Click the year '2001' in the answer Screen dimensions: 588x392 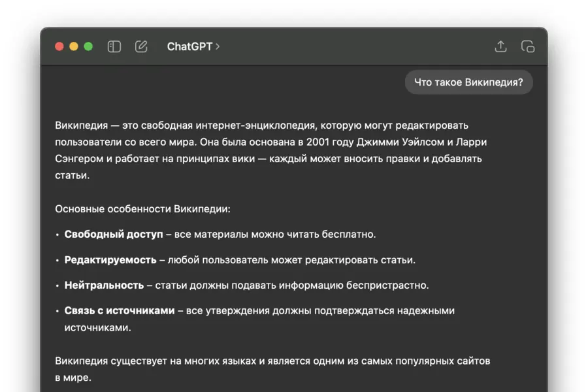coord(318,142)
